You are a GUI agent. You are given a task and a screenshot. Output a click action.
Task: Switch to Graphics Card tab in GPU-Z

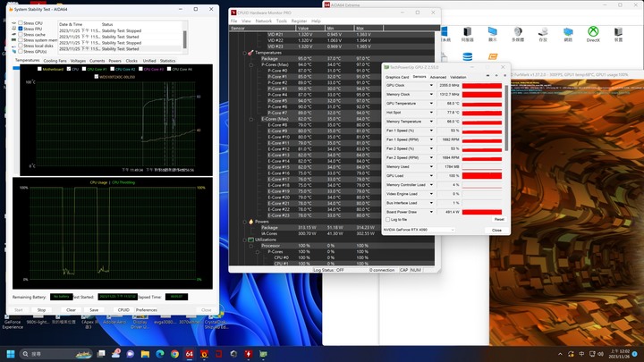[397, 77]
